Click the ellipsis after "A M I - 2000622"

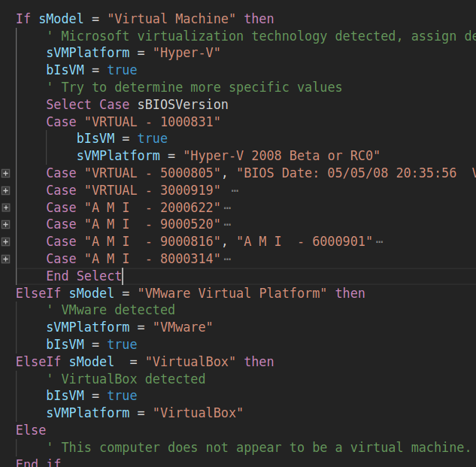point(227,208)
